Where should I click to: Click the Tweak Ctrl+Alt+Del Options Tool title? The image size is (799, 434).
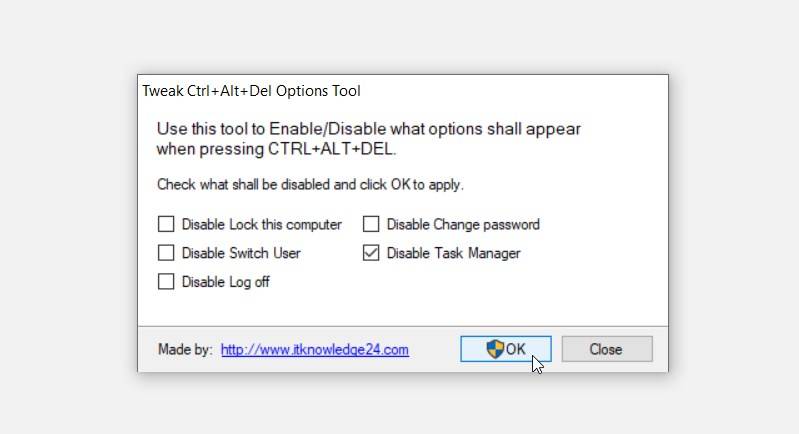point(252,91)
